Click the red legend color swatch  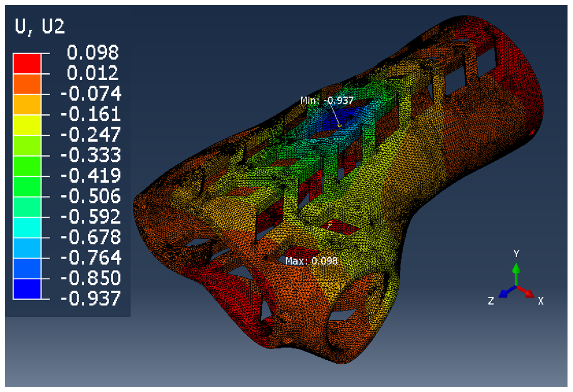27,64
